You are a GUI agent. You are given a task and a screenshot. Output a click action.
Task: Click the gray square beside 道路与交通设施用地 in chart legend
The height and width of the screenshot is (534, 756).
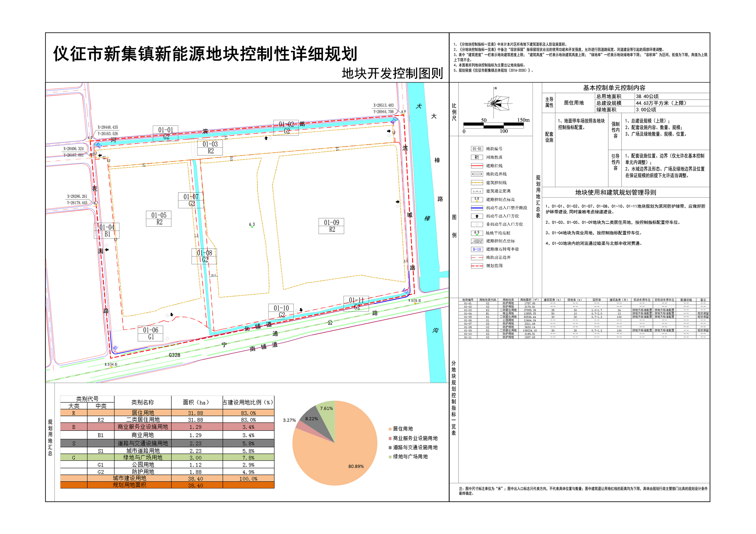(x=390, y=448)
